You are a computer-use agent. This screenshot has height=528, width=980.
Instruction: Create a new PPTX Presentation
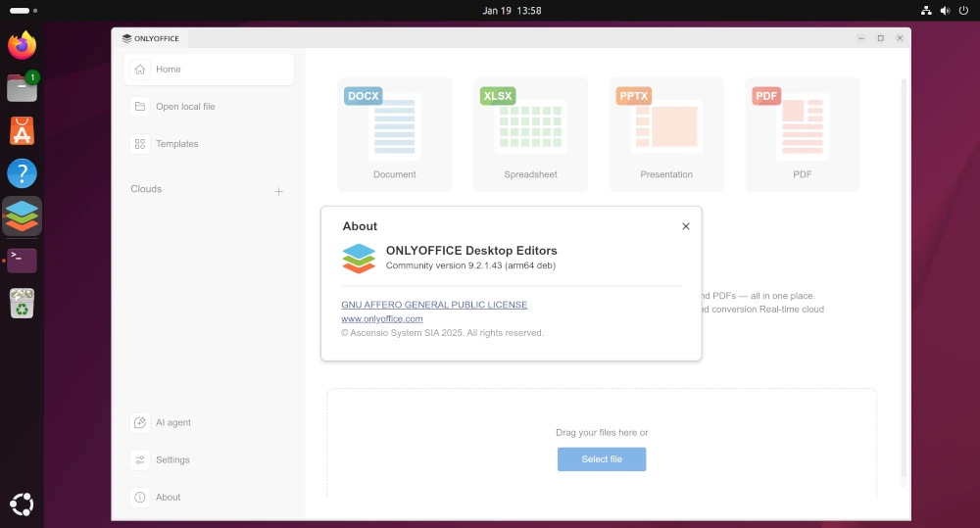pyautogui.click(x=666, y=134)
